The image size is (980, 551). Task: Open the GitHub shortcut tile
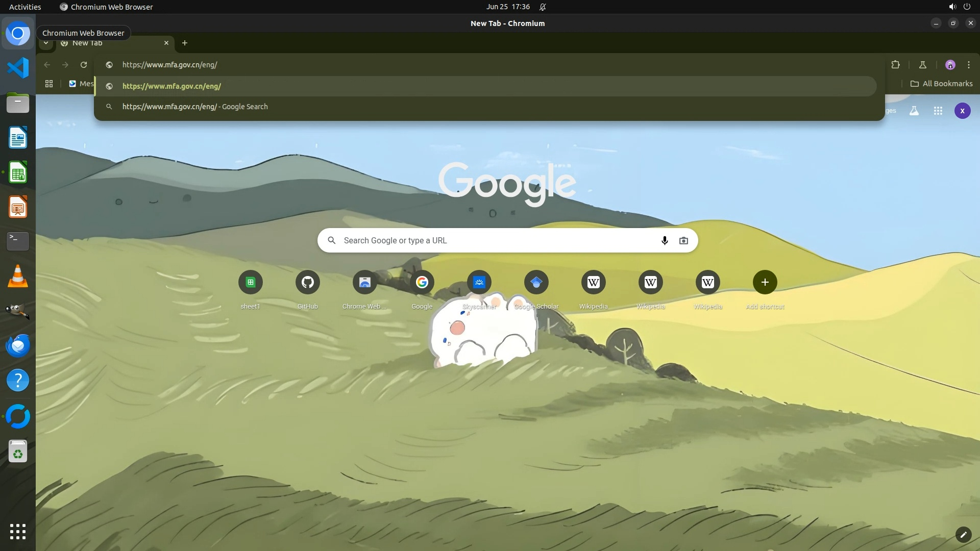coord(307,282)
